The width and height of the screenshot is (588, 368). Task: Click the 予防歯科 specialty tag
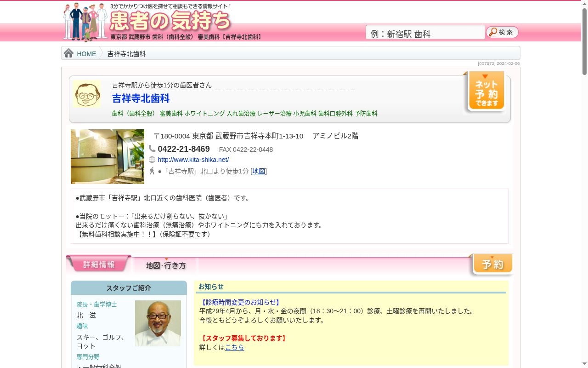point(366,113)
